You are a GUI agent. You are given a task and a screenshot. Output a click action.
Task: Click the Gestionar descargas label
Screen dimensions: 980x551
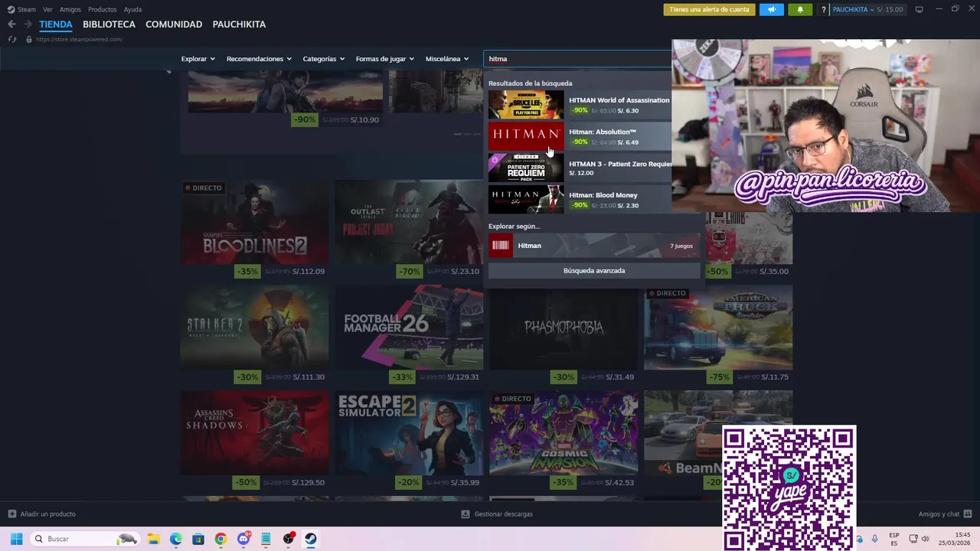[x=503, y=514]
